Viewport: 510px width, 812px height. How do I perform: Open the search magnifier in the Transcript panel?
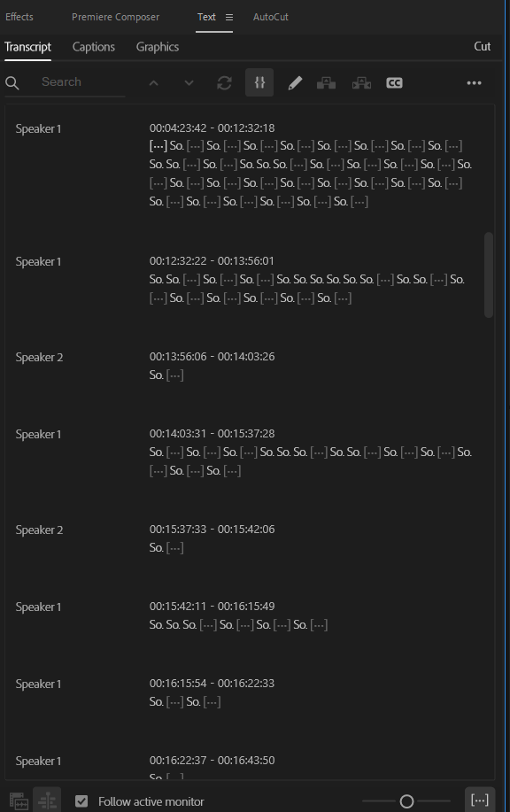coord(12,82)
